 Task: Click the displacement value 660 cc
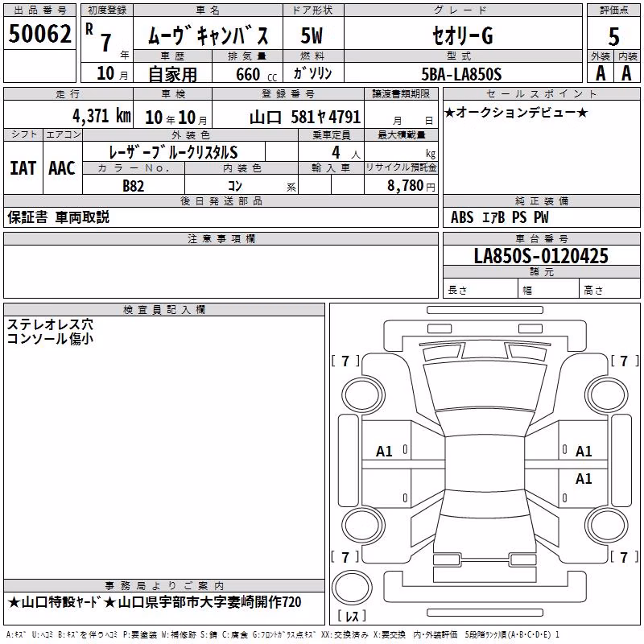(x=256, y=74)
